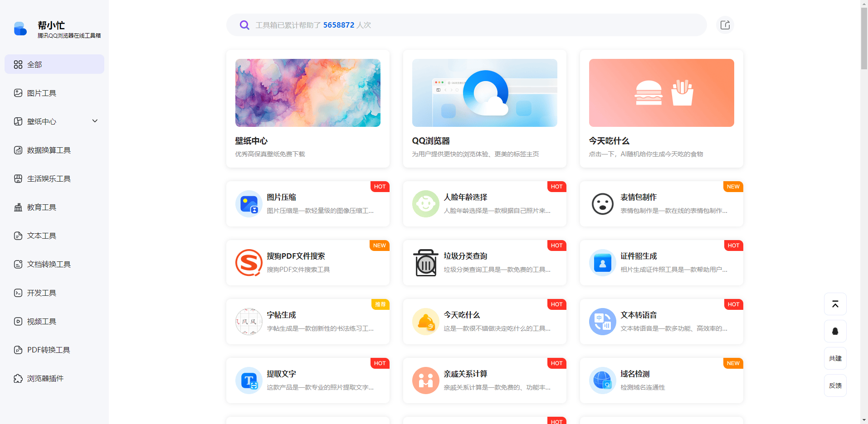This screenshot has width=868, height=424.
Task: Open the 表情包制作 emoji icon
Action: 603,204
